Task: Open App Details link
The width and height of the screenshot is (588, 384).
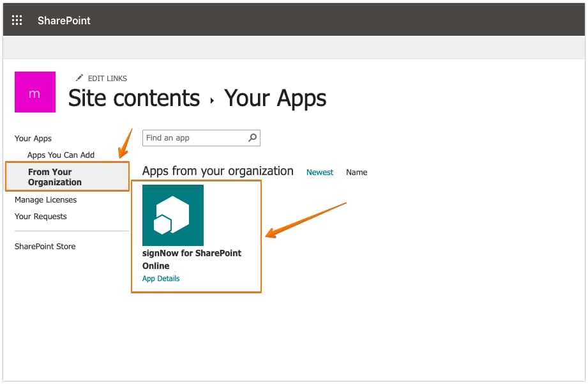Action: pyautogui.click(x=161, y=279)
